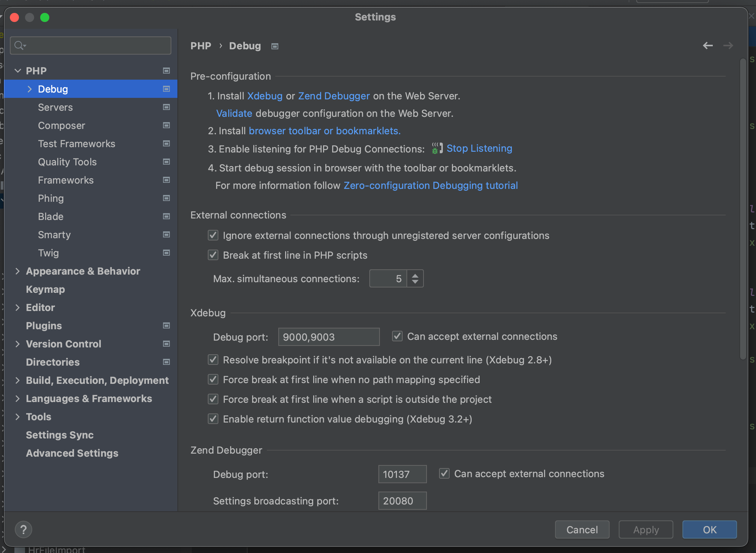Expand the Debug tree node
The width and height of the screenshot is (756, 553).
(x=30, y=89)
